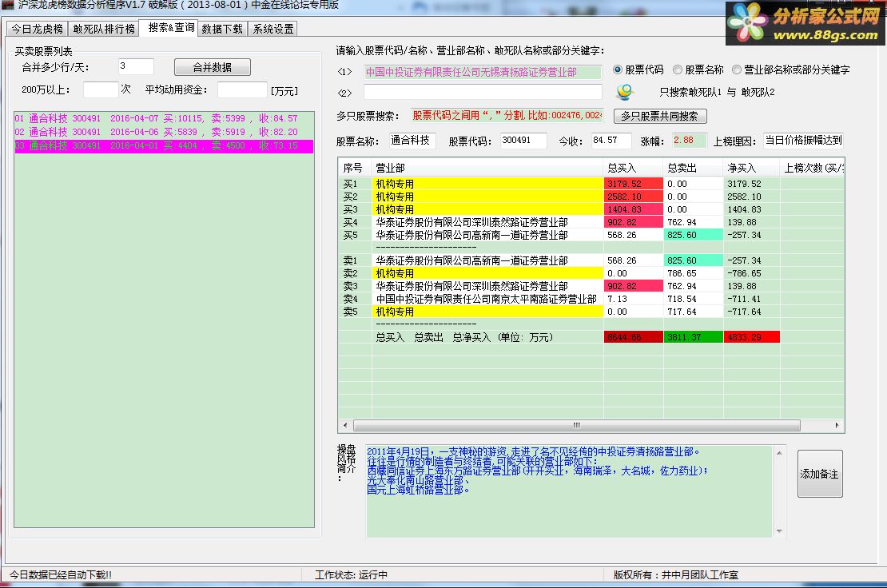Open the 今日龙虎榜 tab
Screen dimensions: 887x588
point(38,29)
